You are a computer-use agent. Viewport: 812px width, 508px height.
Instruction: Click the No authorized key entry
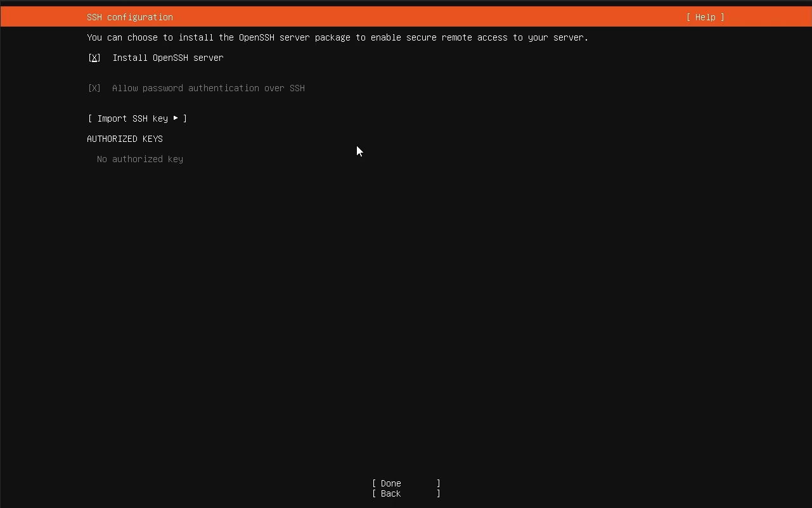pyautogui.click(x=139, y=159)
